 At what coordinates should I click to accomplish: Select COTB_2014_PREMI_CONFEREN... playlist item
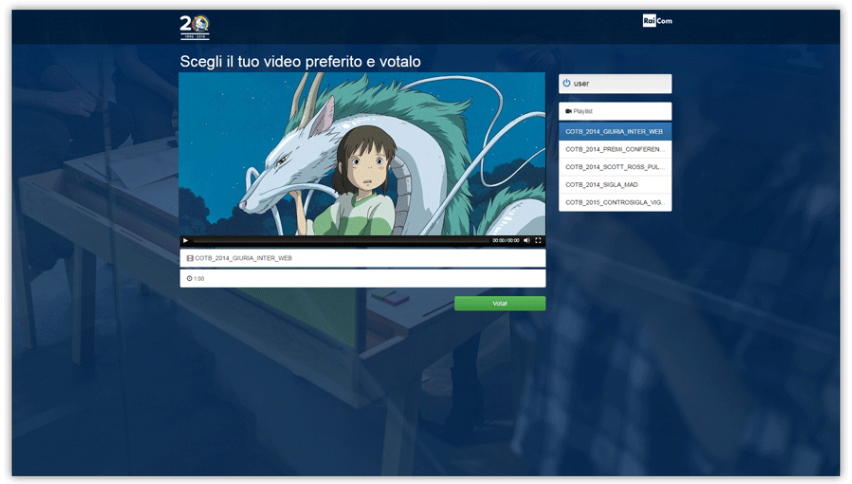[x=615, y=149]
